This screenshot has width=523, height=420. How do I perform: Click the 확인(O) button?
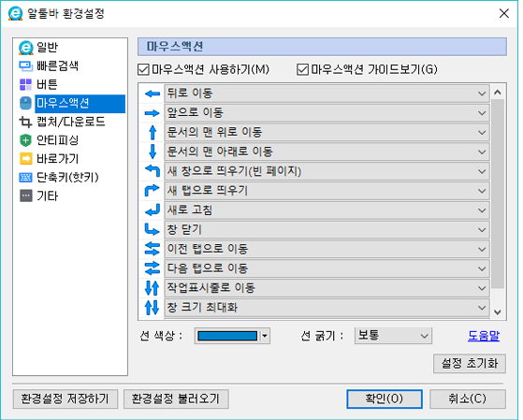(385, 399)
